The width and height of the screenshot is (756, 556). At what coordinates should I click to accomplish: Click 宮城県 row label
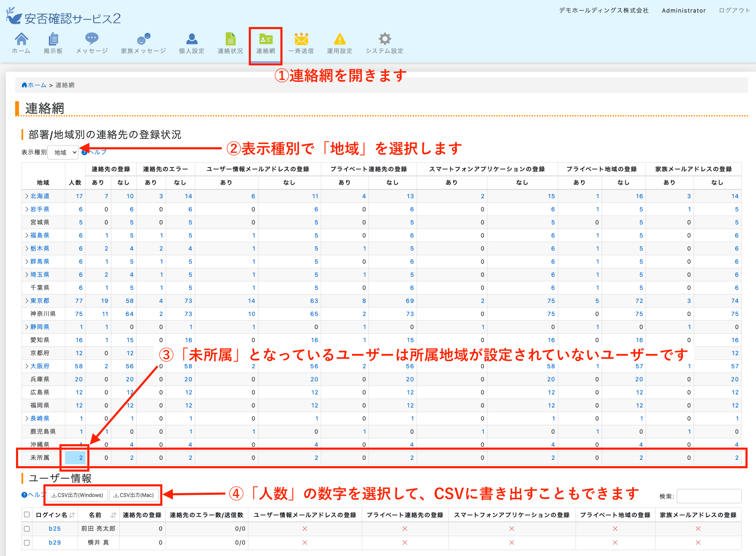pyautogui.click(x=40, y=222)
